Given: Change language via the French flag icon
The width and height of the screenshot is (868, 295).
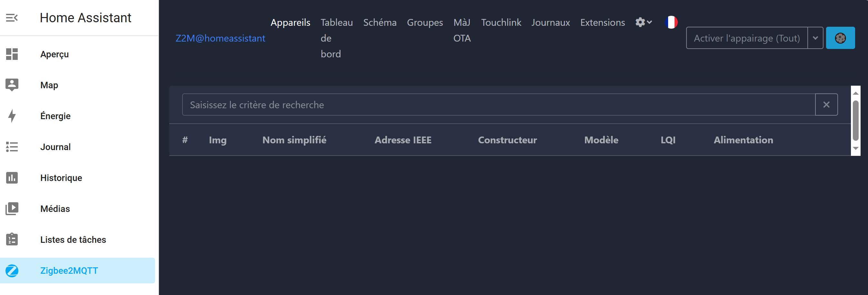Looking at the screenshot, I should click(671, 22).
